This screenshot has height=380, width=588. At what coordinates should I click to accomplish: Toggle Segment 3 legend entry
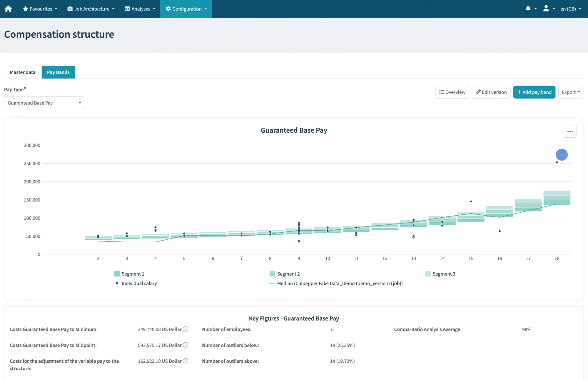440,274
